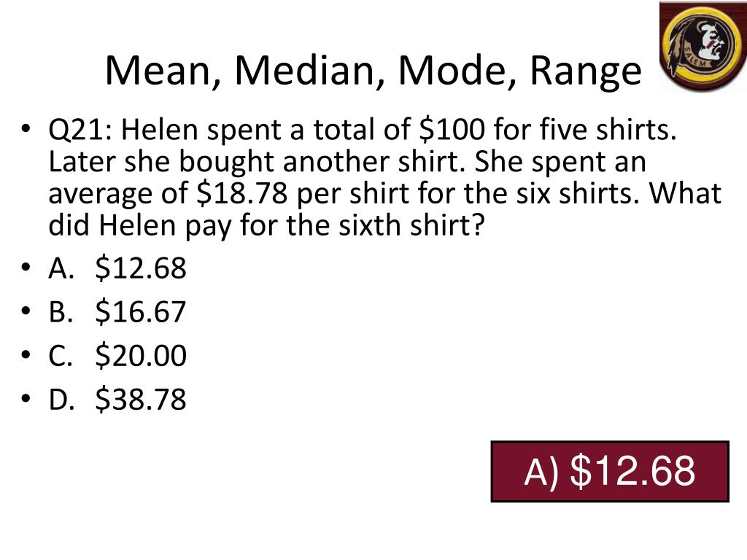
Task: Click the bullet next to option C
Action: pyautogui.click(x=26, y=355)
